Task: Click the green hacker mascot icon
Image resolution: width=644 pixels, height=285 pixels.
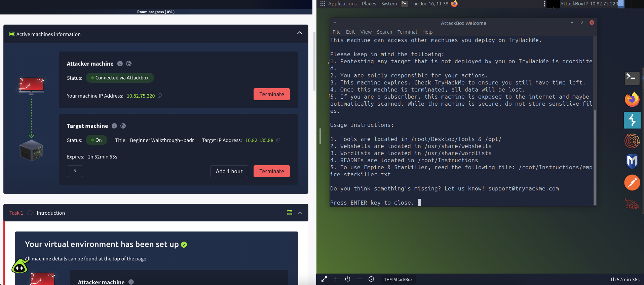Action: (x=20, y=266)
